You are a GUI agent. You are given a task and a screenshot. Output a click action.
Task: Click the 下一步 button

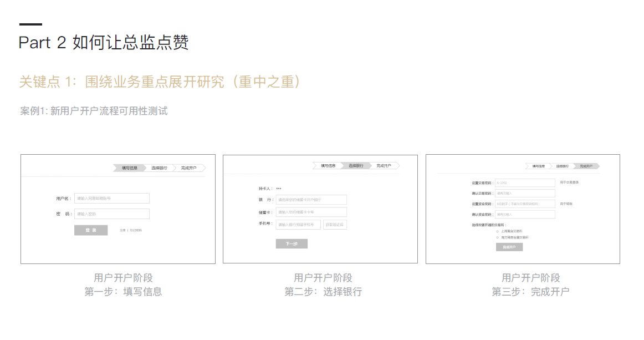pyautogui.click(x=292, y=244)
